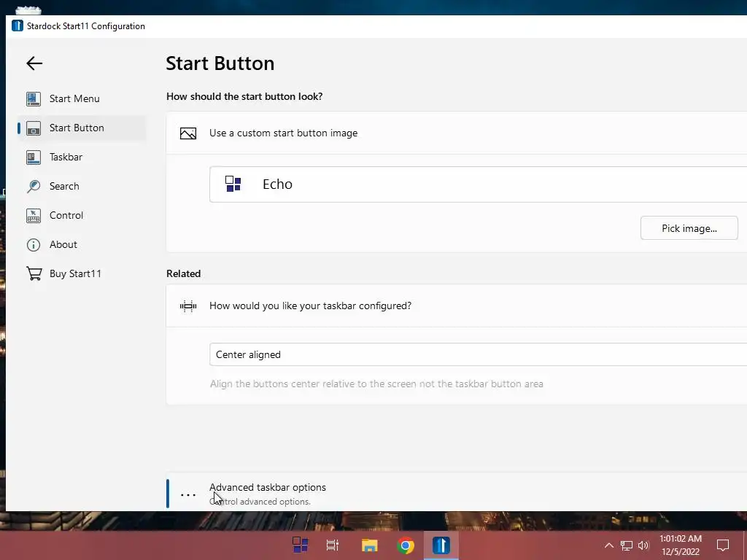Open the notification center icon
Image resolution: width=747 pixels, height=560 pixels.
(723, 545)
